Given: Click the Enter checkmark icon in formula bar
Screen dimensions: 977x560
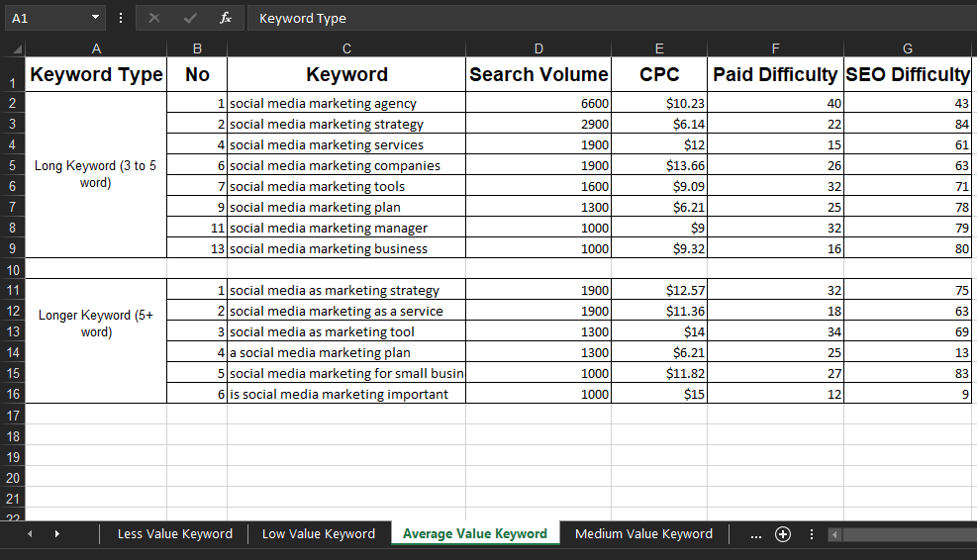Looking at the screenshot, I should coord(190,18).
